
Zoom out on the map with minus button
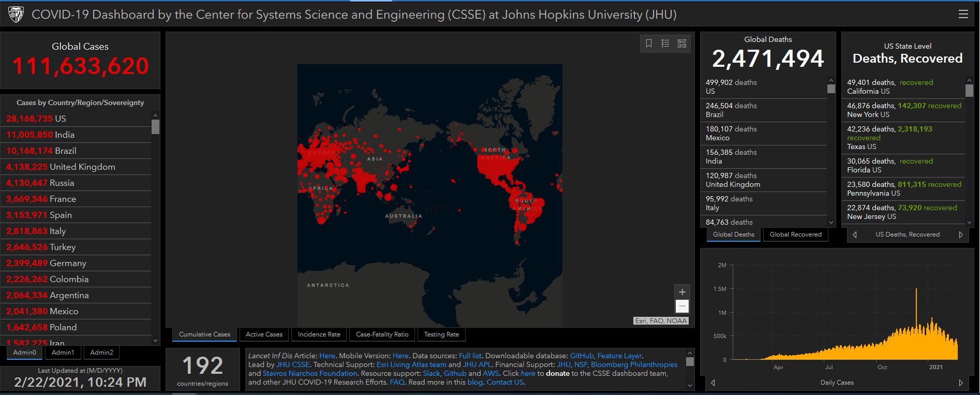click(x=682, y=306)
